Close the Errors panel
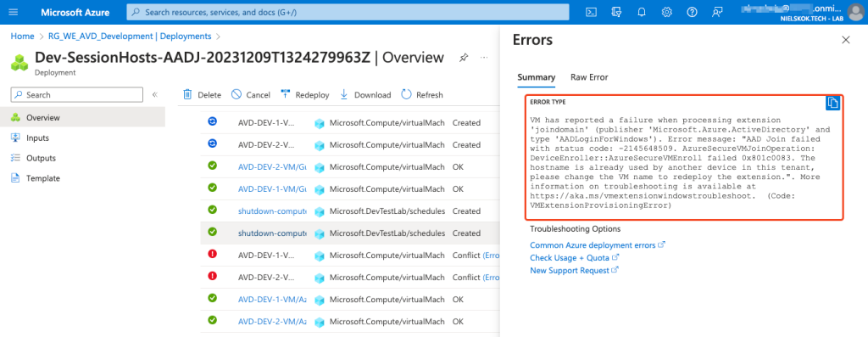This screenshot has width=868, height=337. pyautogui.click(x=845, y=40)
